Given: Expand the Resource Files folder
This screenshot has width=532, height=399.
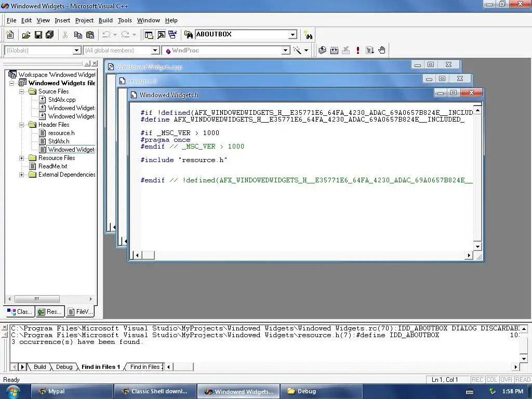Looking at the screenshot, I should [22, 158].
